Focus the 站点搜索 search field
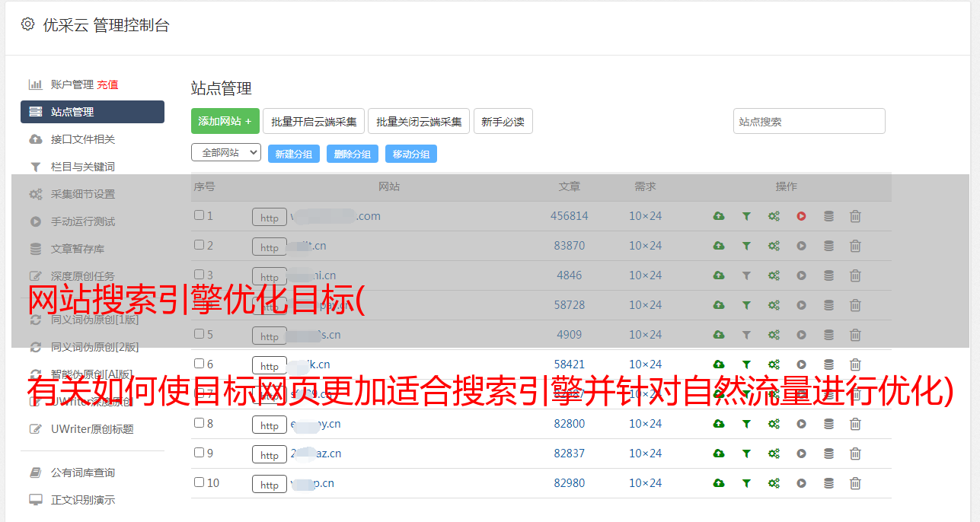980x522 pixels. [x=809, y=121]
